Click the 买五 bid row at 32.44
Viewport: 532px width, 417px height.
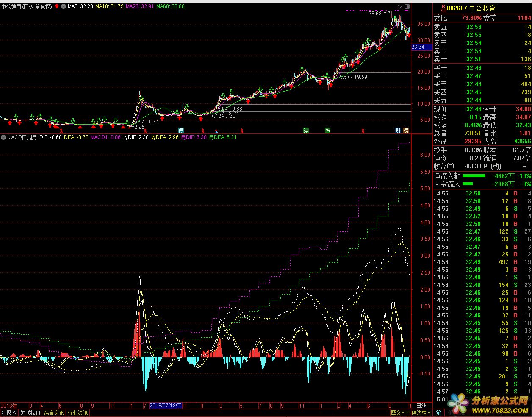pyautogui.click(x=482, y=100)
